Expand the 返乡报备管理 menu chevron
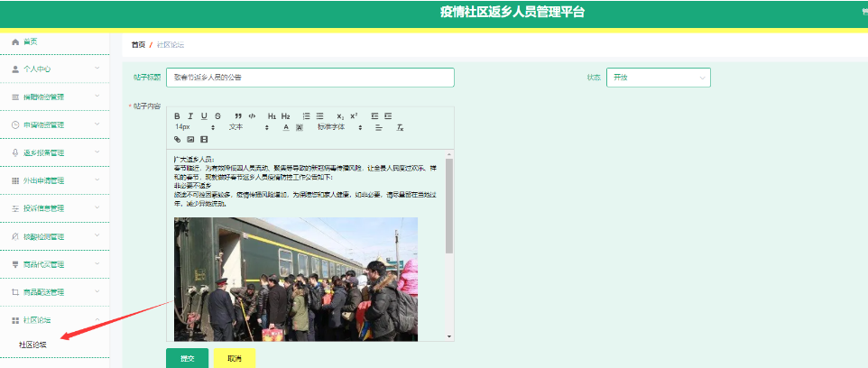Screen dimensions: 868x368 97,152
